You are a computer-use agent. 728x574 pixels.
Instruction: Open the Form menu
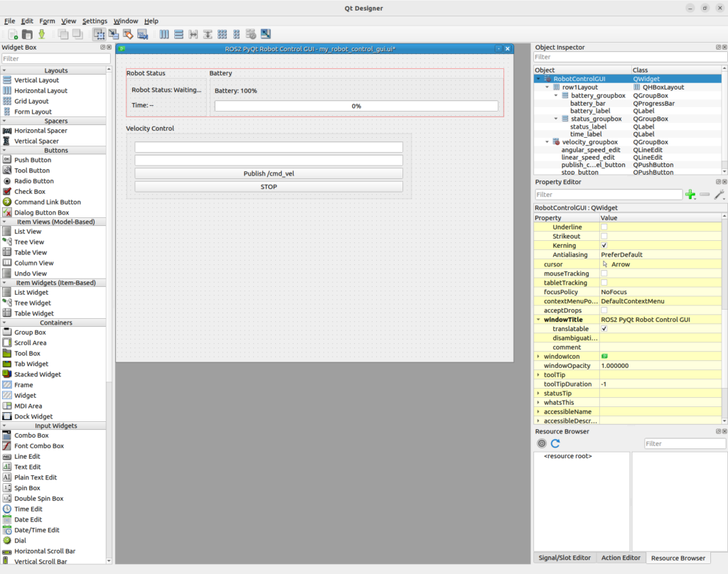click(x=47, y=21)
